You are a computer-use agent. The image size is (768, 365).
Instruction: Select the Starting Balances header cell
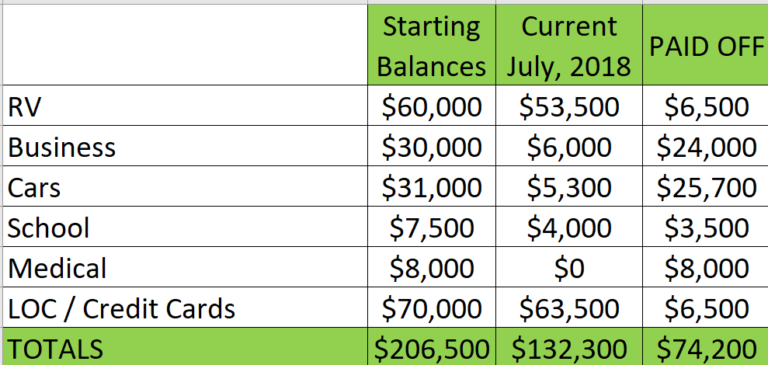pos(432,45)
